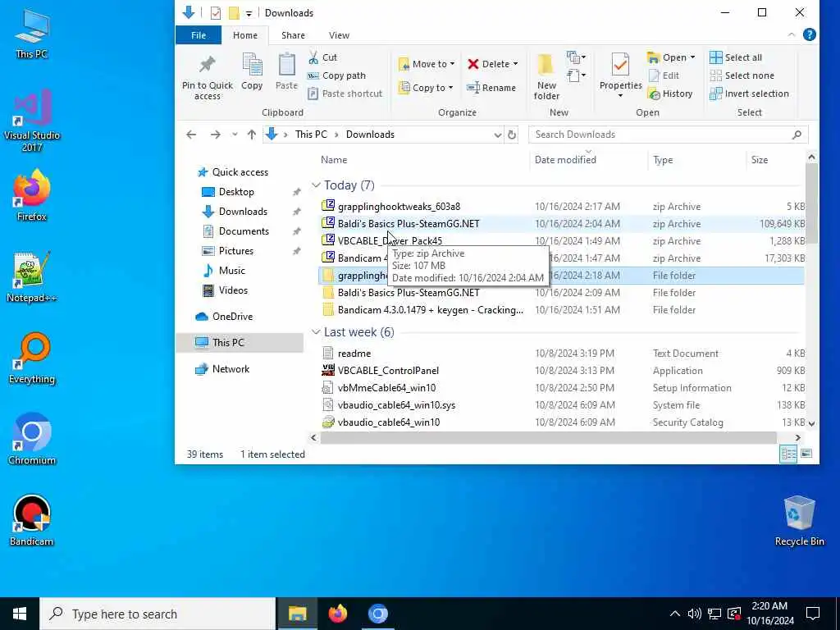Select OneDrive in navigation pane
This screenshot has width=840, height=630.
click(232, 317)
